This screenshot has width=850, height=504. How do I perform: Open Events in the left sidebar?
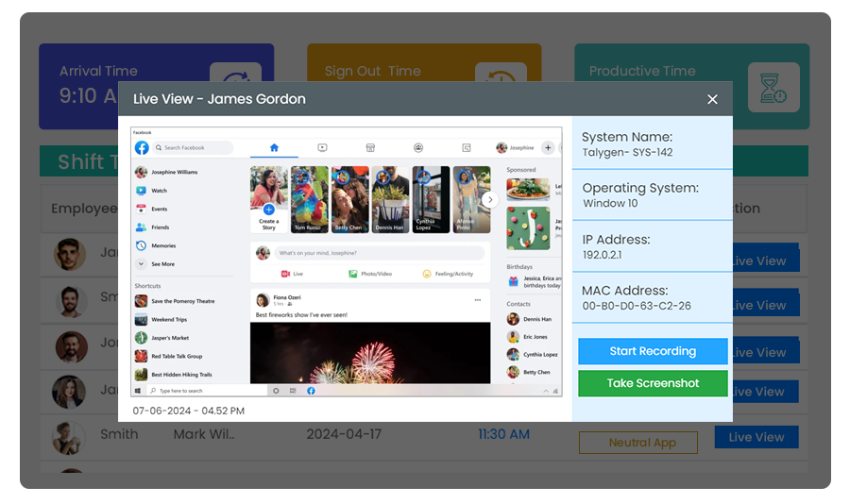[159, 209]
